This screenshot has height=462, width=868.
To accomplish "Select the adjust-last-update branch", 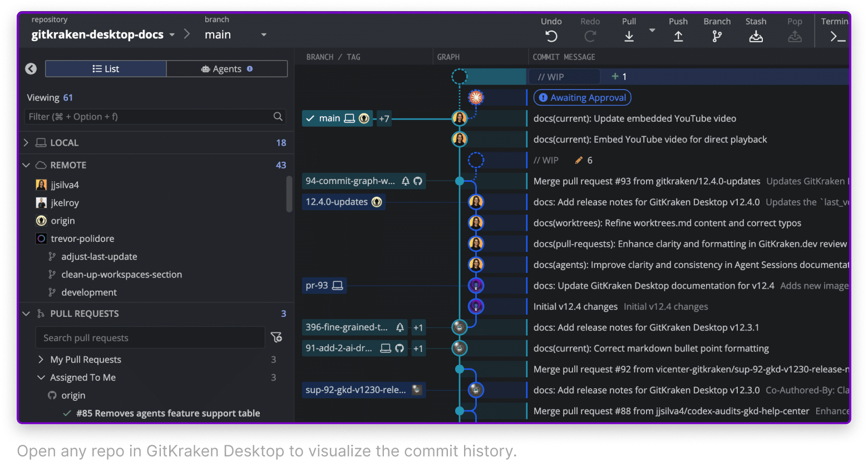I will point(93,256).
